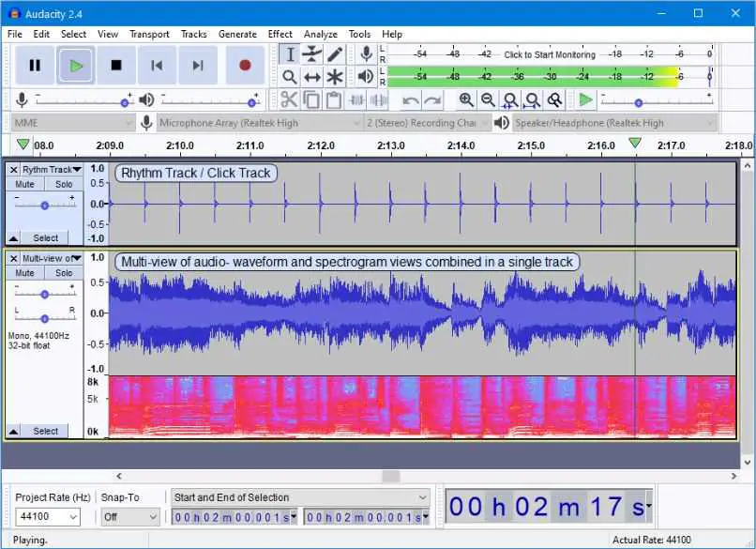
Task: Zoom in using the magnifier plus icon
Action: click(466, 100)
